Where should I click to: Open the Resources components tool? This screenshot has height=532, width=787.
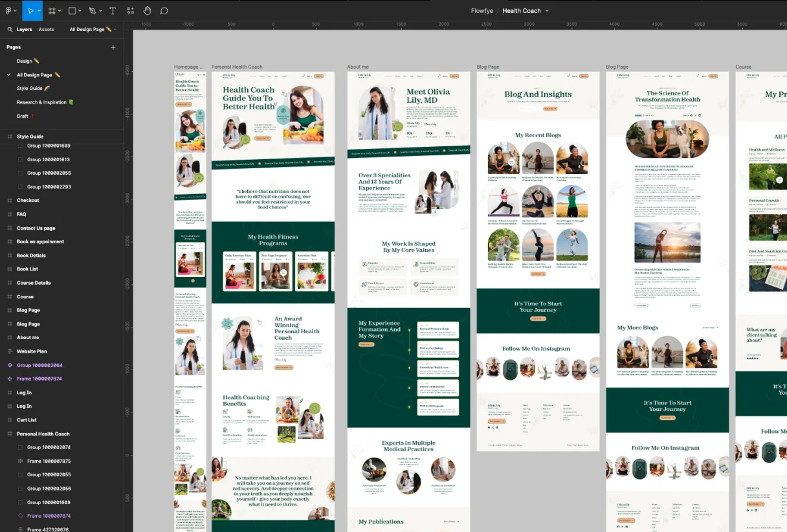[x=130, y=10]
